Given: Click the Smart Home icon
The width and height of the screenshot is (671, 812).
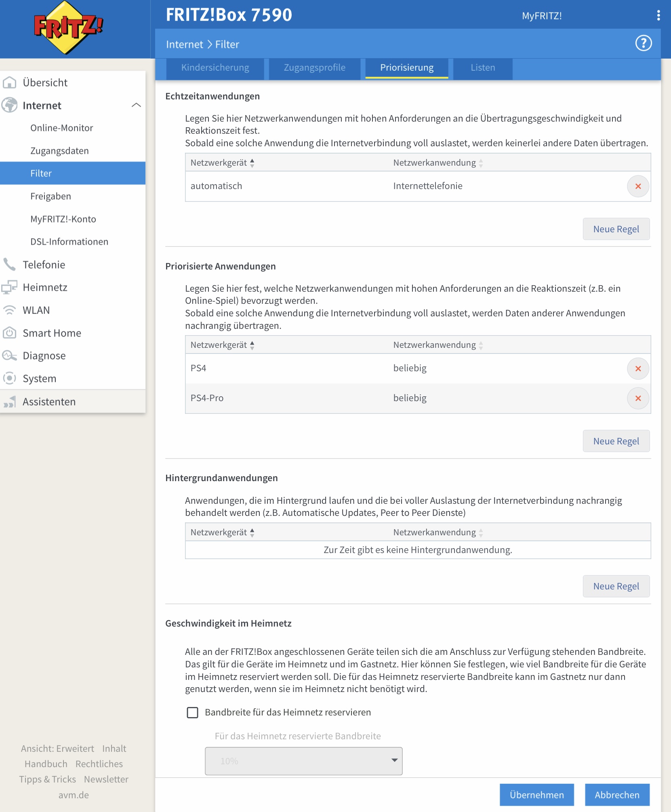Looking at the screenshot, I should 9,333.
